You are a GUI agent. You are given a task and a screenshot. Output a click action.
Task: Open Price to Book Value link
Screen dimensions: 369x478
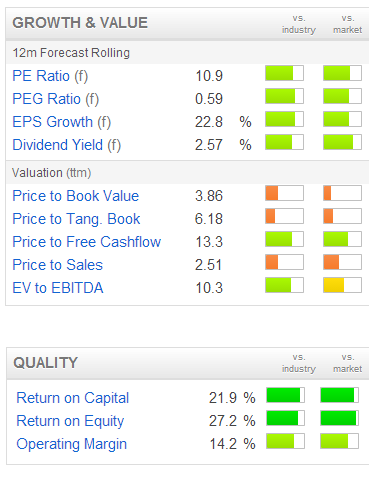76,196
